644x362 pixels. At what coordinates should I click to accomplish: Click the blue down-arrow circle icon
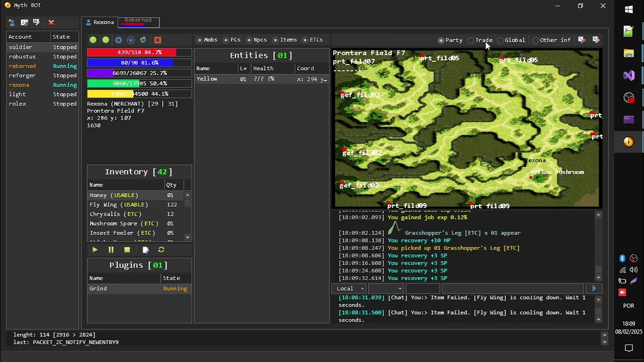click(x=131, y=40)
